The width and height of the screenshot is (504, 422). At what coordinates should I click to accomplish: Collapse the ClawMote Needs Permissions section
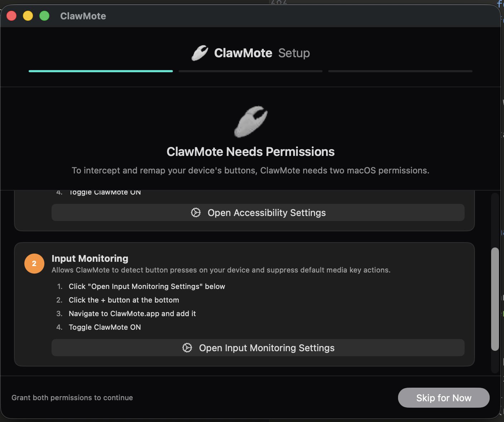click(251, 152)
